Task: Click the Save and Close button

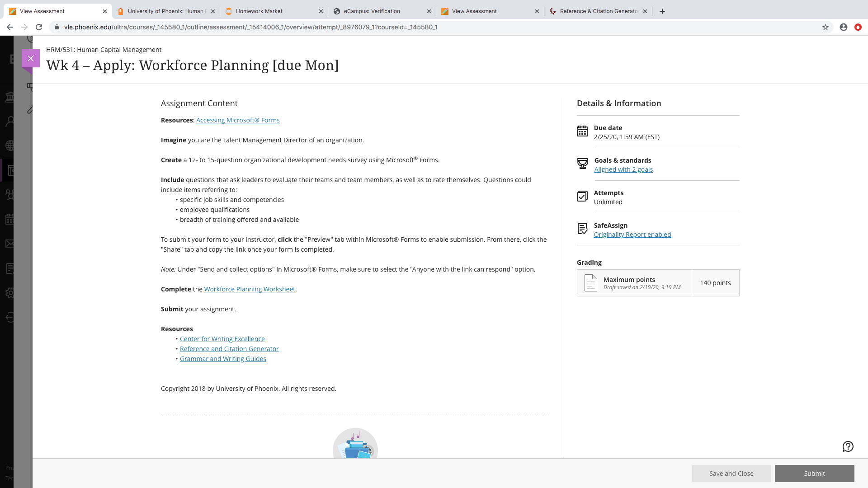Action: pyautogui.click(x=731, y=474)
